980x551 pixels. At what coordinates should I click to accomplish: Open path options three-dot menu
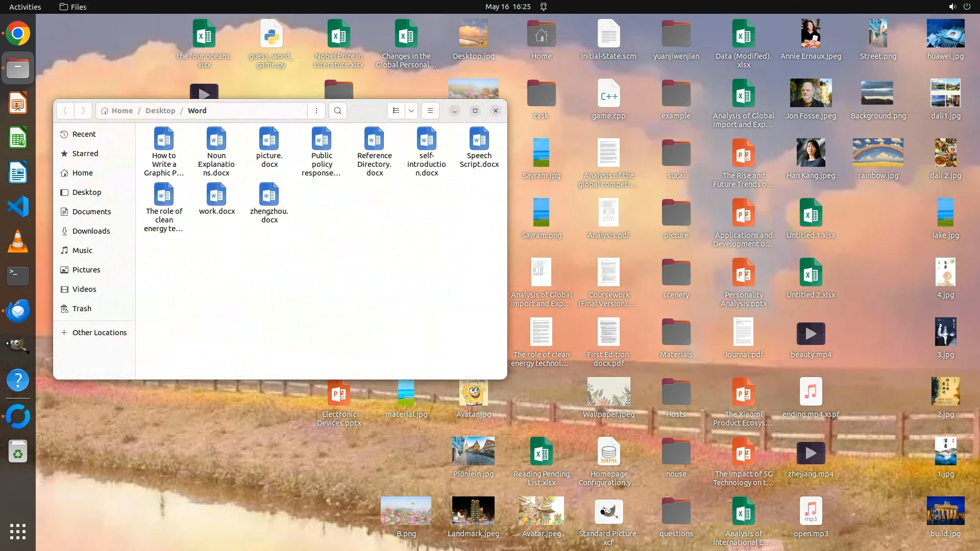tap(316, 111)
